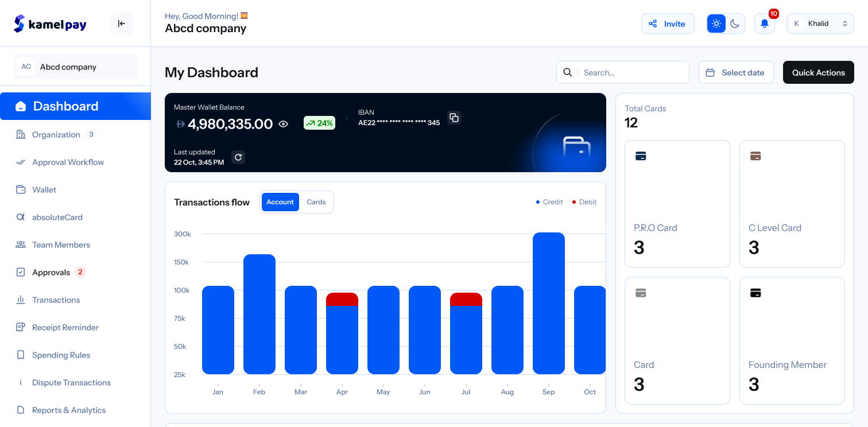The width and height of the screenshot is (868, 427).
Task: Open the notifications bell
Action: click(764, 24)
